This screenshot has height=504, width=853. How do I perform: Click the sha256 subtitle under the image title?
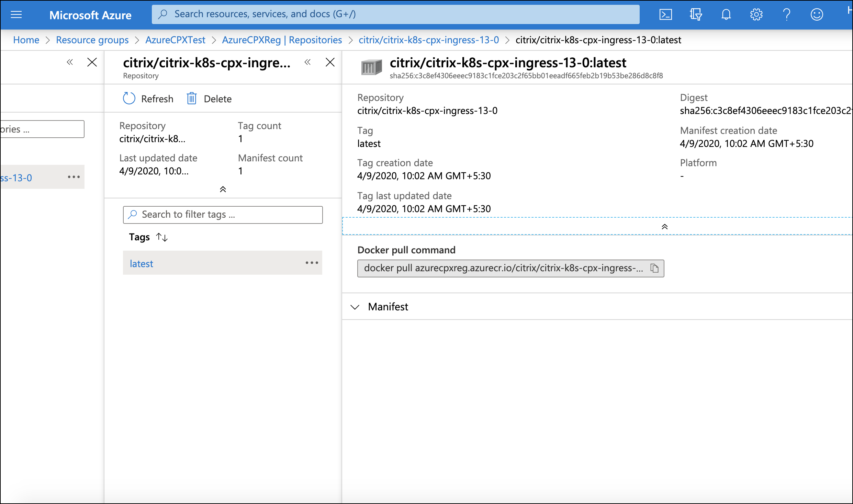tap(526, 76)
